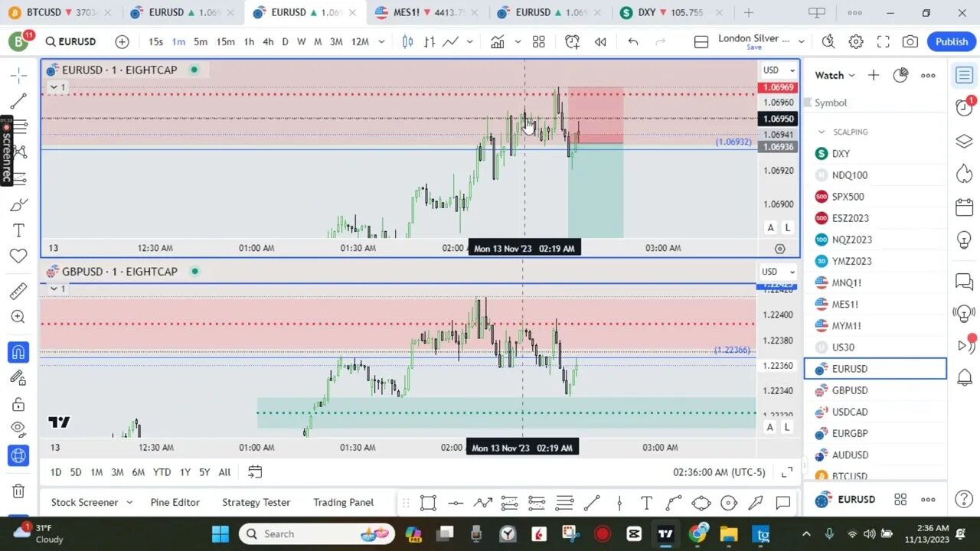Toggle auto scale A on GBPUSD chart
980x551 pixels.
(771, 427)
